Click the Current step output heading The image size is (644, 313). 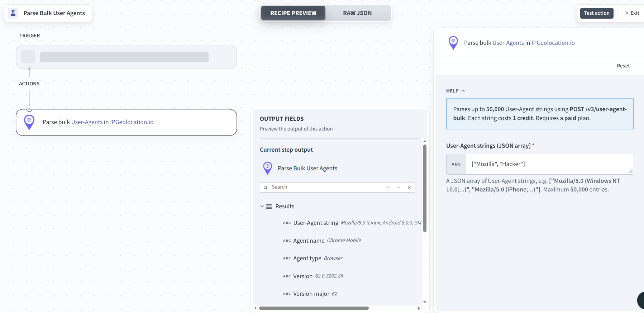[286, 150]
